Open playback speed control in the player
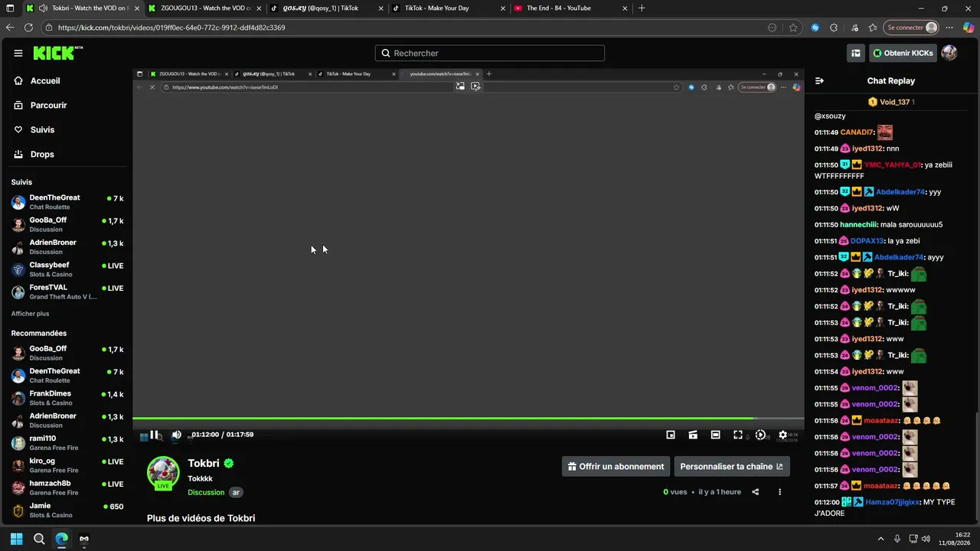980x551 pixels. 760,435
